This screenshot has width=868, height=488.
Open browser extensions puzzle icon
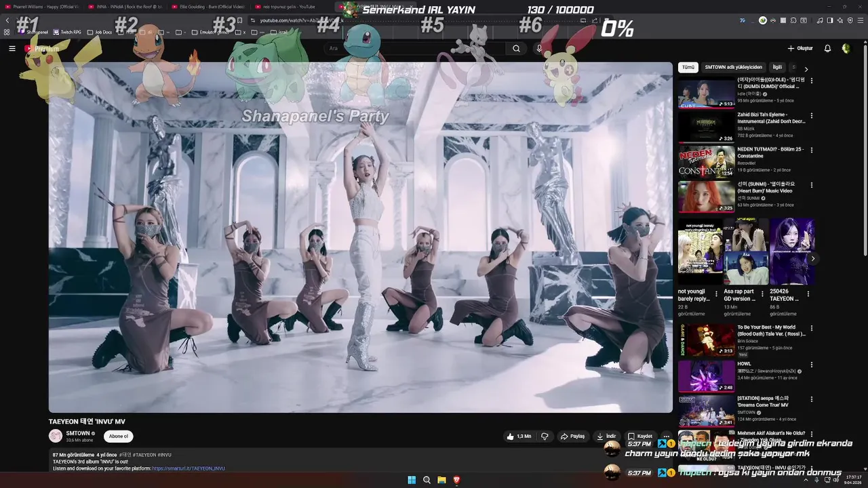click(x=794, y=20)
